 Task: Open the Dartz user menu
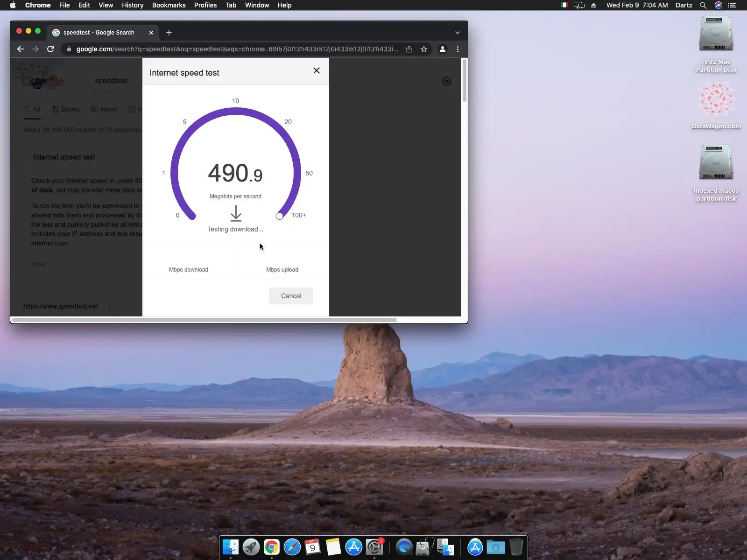tap(684, 5)
